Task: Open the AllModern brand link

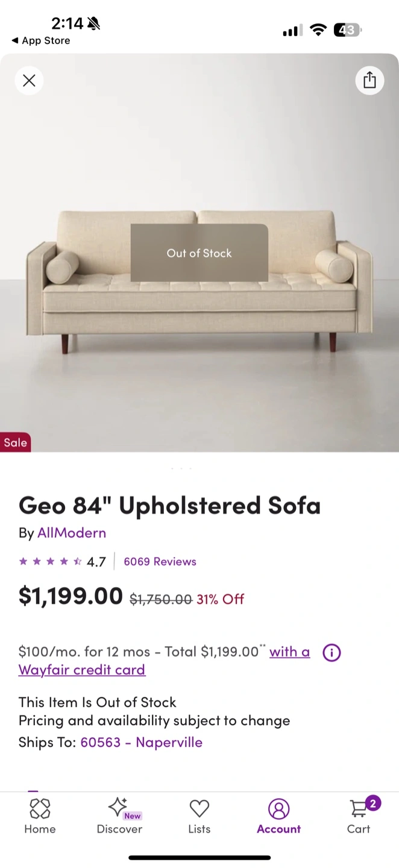Action: point(72,533)
